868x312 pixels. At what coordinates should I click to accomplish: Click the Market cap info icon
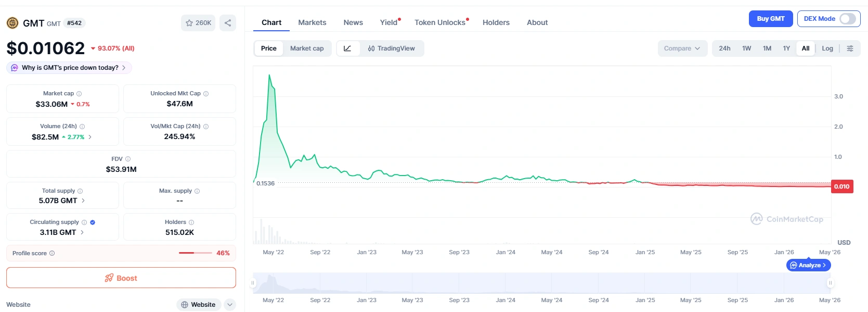[x=79, y=94]
